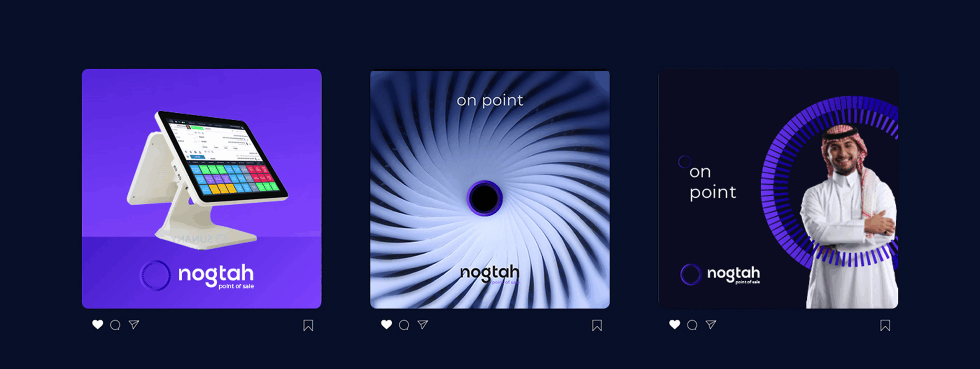The width and height of the screenshot is (980, 369).
Task: Send the man post with paper plane icon
Action: (711, 325)
